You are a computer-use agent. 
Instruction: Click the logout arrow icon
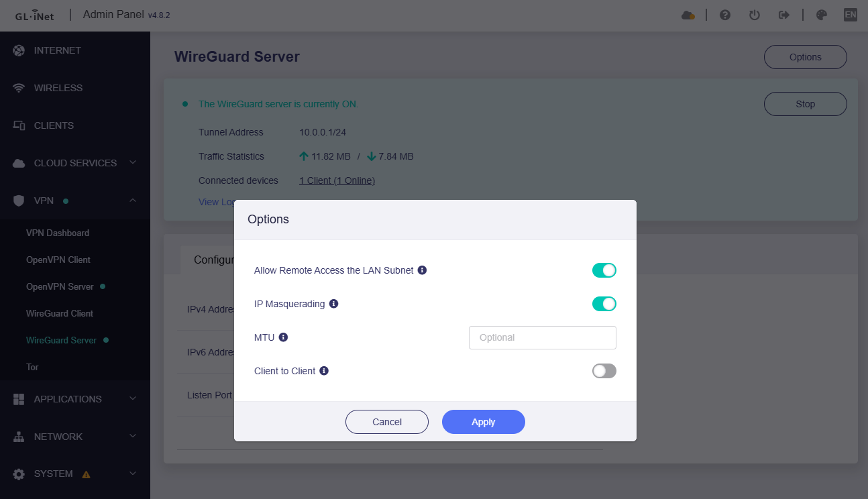(783, 15)
